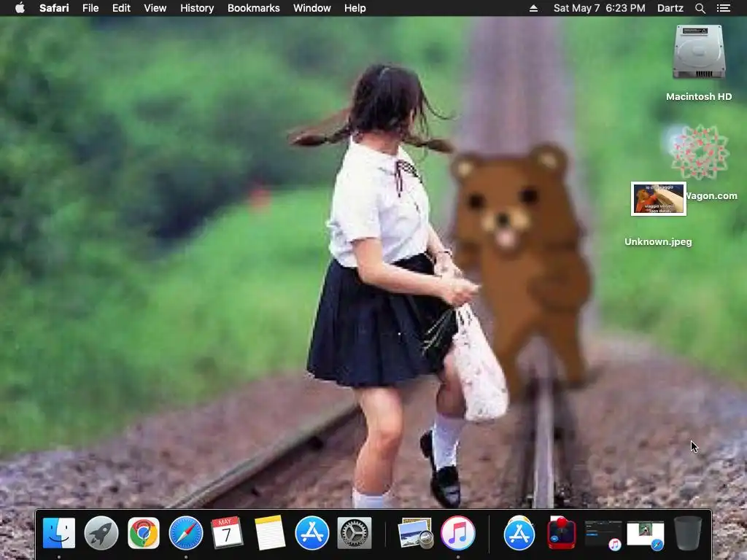Select Unknown.jpeg thumbnail on desktop

click(659, 198)
